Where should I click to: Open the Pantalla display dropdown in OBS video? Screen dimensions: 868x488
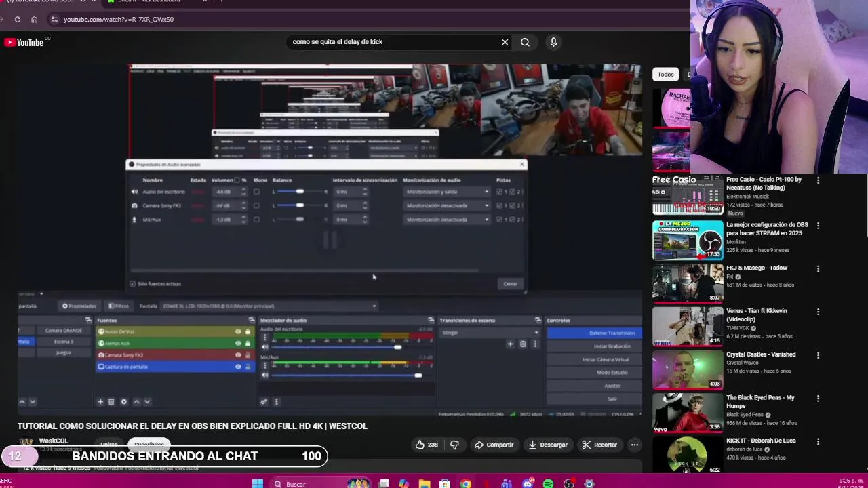[x=269, y=306]
